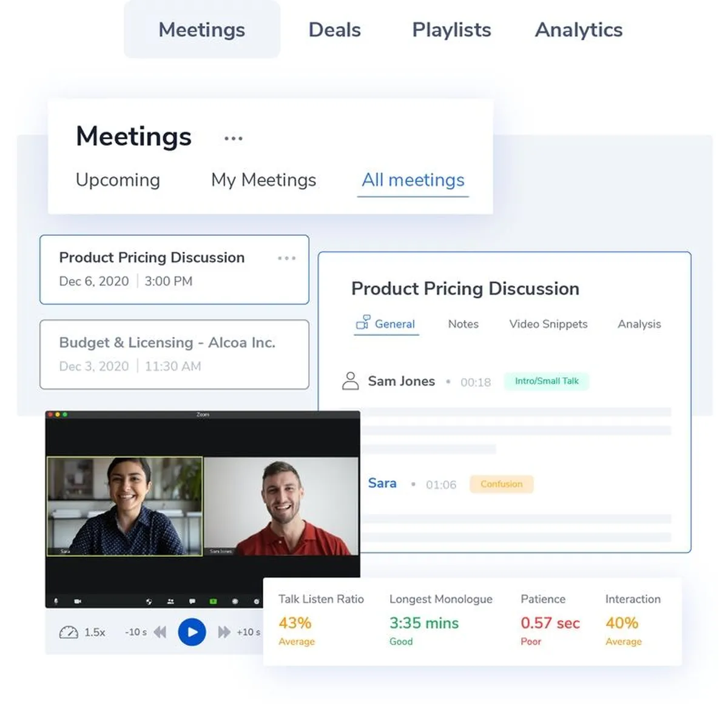
Task: Switch to My Meetings view
Action: coord(263,180)
